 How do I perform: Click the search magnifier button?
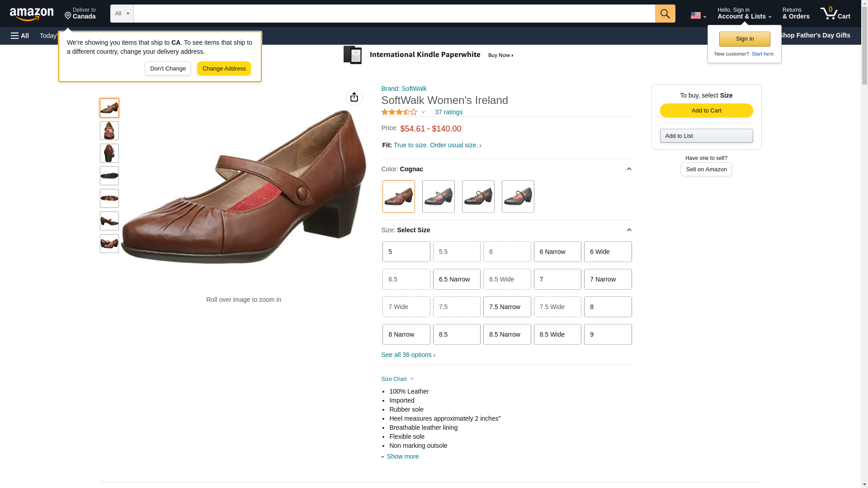(665, 14)
